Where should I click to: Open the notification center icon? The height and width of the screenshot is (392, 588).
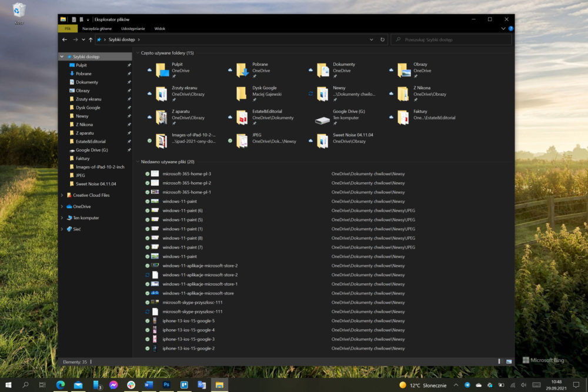pyautogui.click(x=576, y=385)
